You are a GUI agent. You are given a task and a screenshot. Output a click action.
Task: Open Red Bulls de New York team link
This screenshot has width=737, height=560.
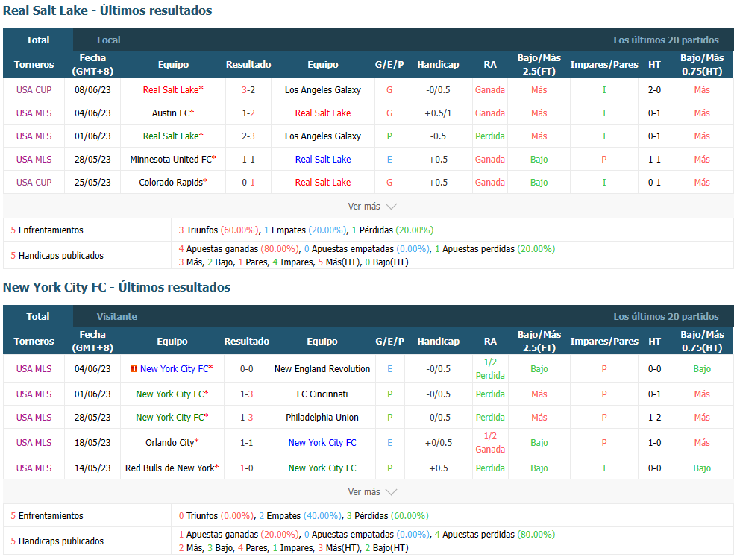tap(169, 468)
